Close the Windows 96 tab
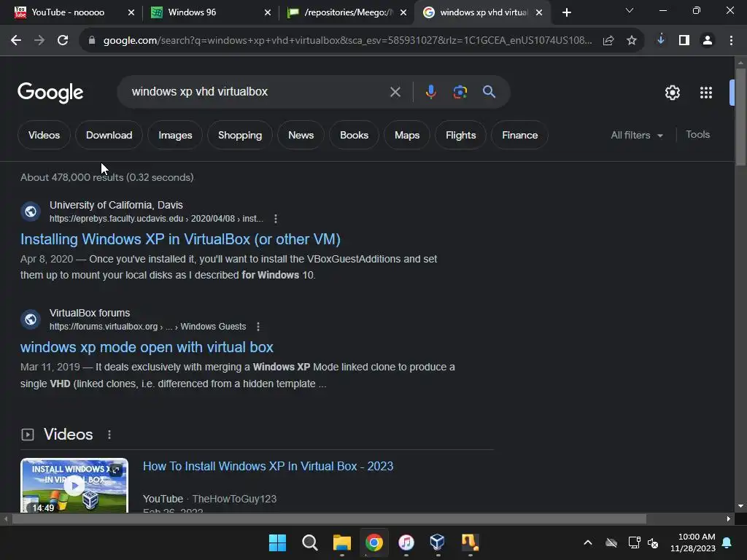 [x=267, y=13]
